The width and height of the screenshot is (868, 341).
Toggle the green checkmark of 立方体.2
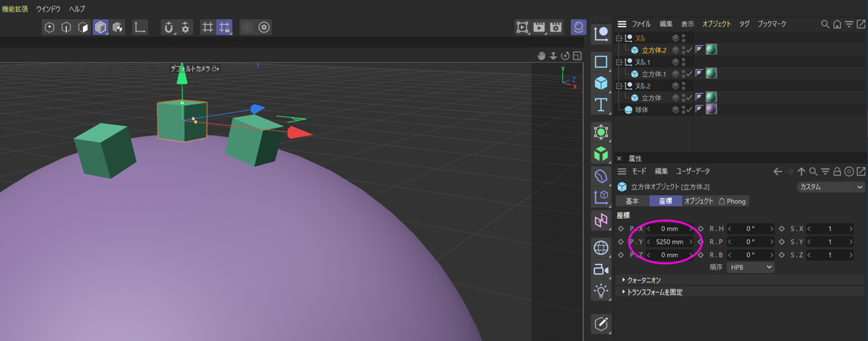click(x=689, y=50)
